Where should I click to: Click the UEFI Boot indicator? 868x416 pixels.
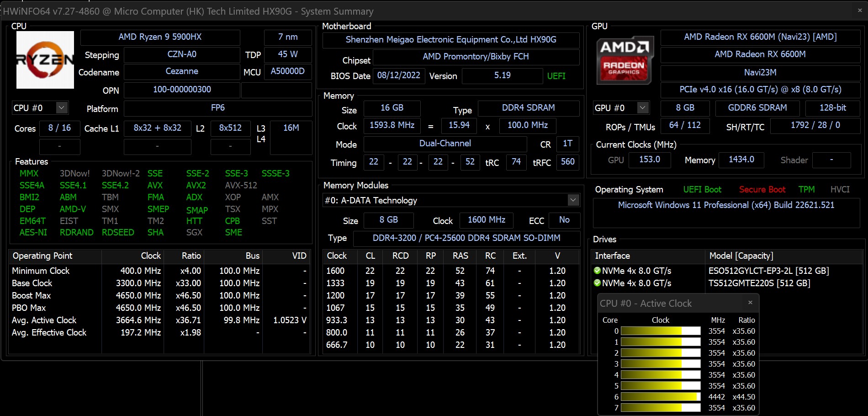coord(702,190)
